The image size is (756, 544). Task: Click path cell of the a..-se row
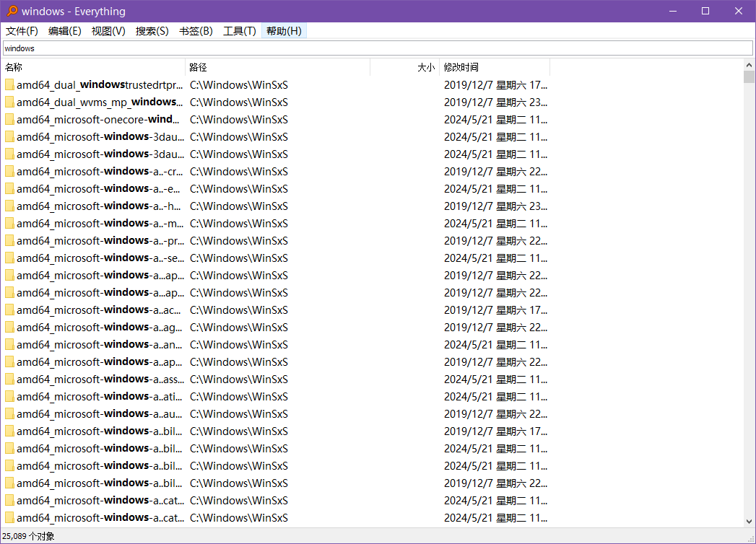(x=239, y=258)
